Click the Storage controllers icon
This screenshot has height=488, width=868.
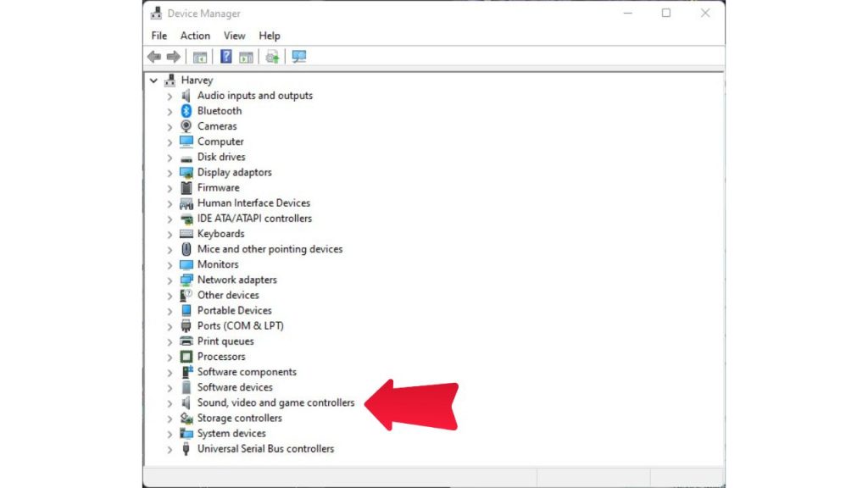186,419
